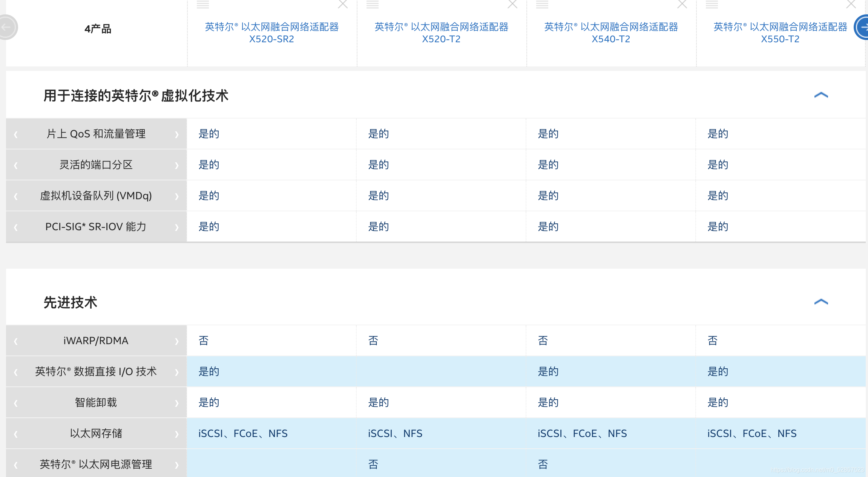This screenshot has width=868, height=477.
Task: Grab the drag handle above X520-SR2
Action: (x=203, y=4)
